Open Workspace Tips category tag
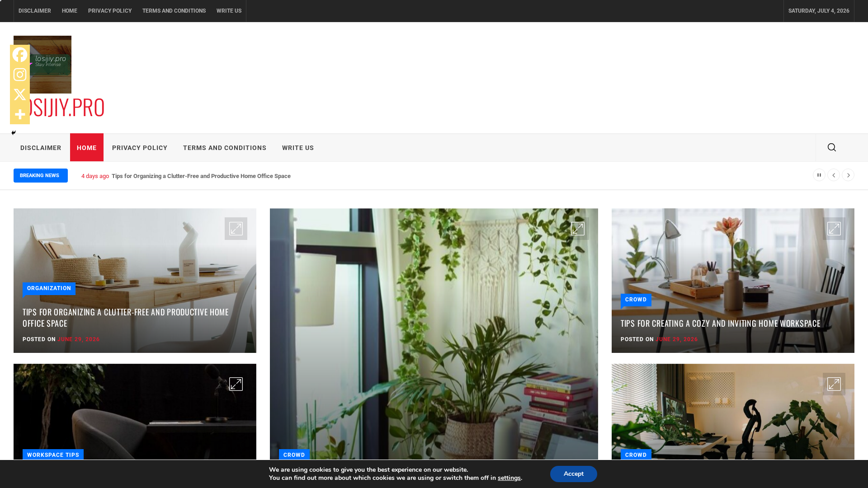The height and width of the screenshot is (488, 868). 53,455
